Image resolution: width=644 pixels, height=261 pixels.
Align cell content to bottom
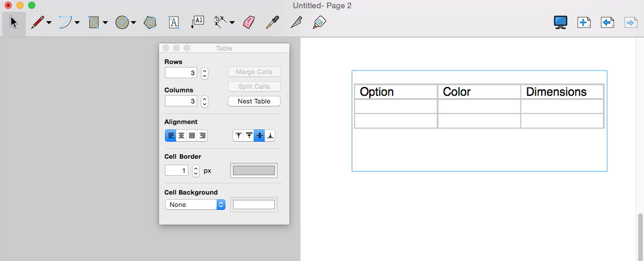[270, 136]
